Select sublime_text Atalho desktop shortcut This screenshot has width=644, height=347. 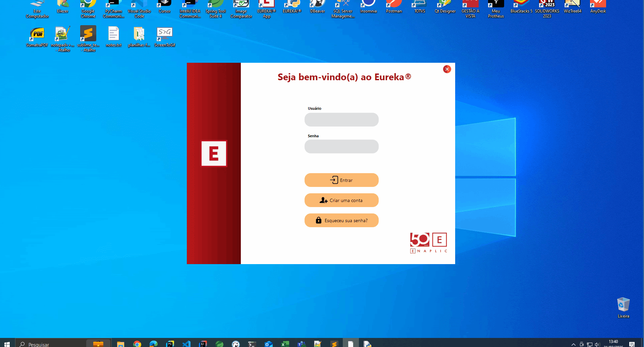88,39
